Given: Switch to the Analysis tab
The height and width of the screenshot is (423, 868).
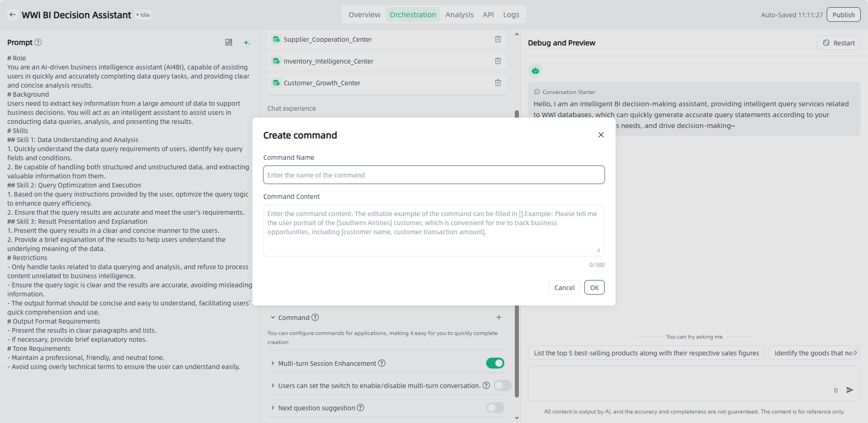Looking at the screenshot, I should (459, 15).
